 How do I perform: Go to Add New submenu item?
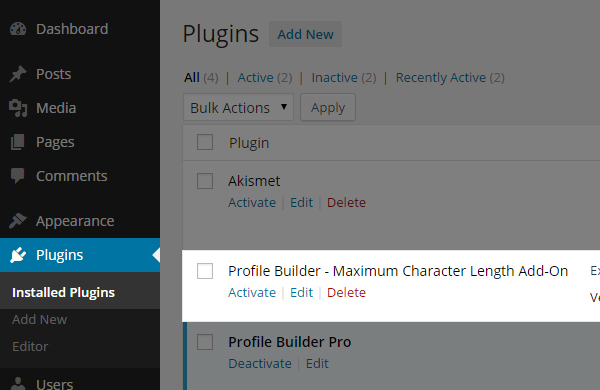point(39,320)
